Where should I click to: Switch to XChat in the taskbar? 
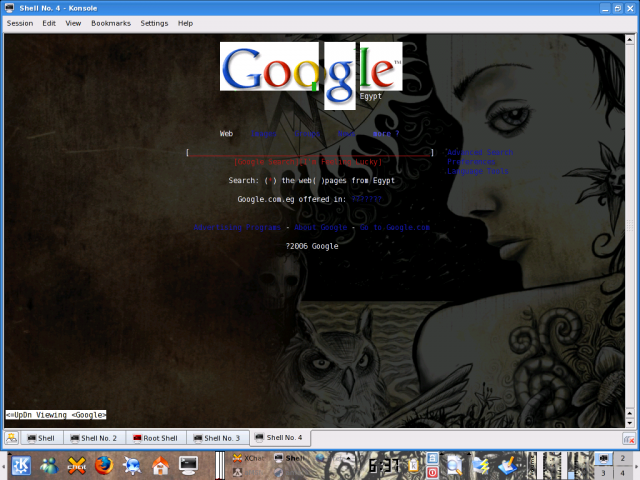(248, 458)
